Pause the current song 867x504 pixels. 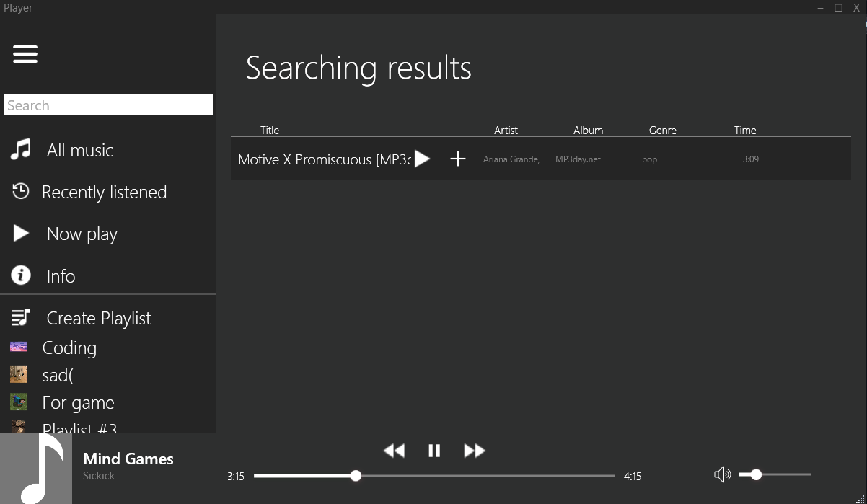click(434, 451)
